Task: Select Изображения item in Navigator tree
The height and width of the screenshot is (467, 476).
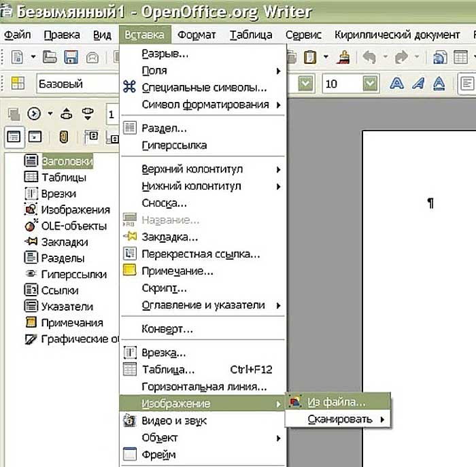Action: (x=75, y=209)
